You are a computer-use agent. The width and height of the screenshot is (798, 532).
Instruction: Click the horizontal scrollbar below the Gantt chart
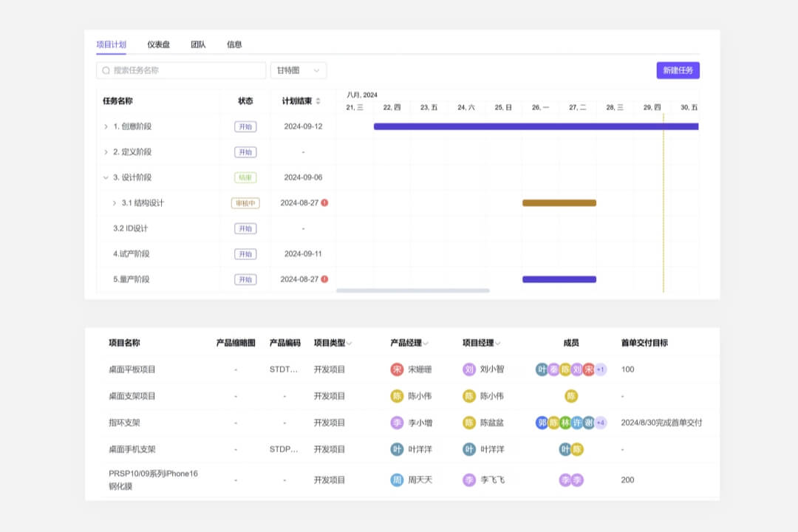414,291
